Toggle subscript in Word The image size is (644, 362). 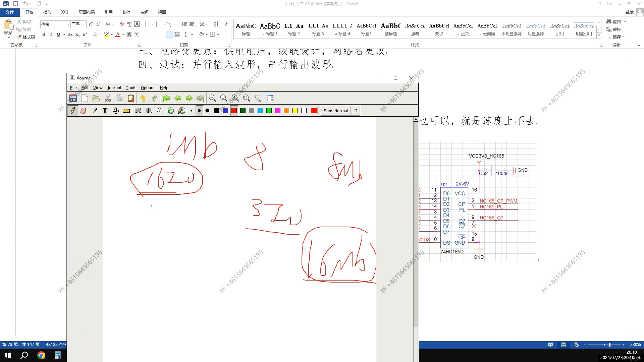(77, 35)
